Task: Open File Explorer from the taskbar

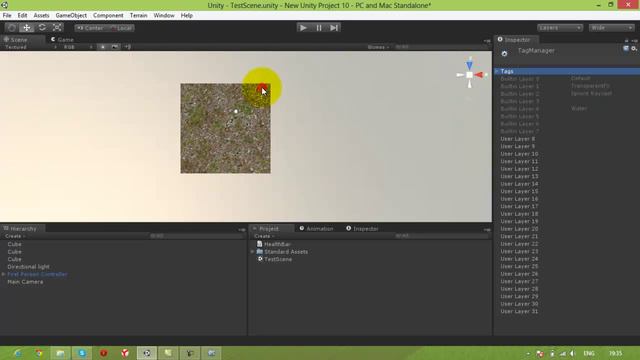Action: coord(60,353)
